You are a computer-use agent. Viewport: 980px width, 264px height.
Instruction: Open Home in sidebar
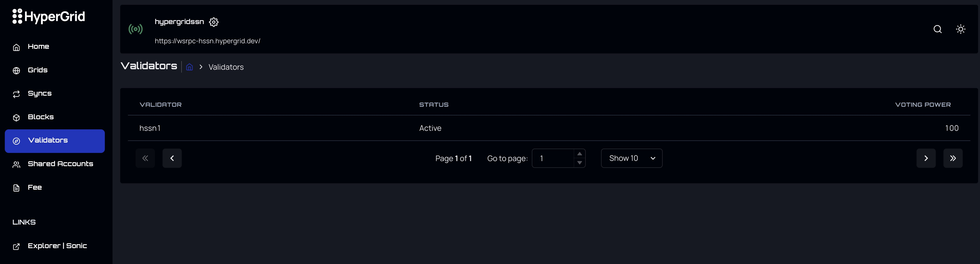click(38, 47)
